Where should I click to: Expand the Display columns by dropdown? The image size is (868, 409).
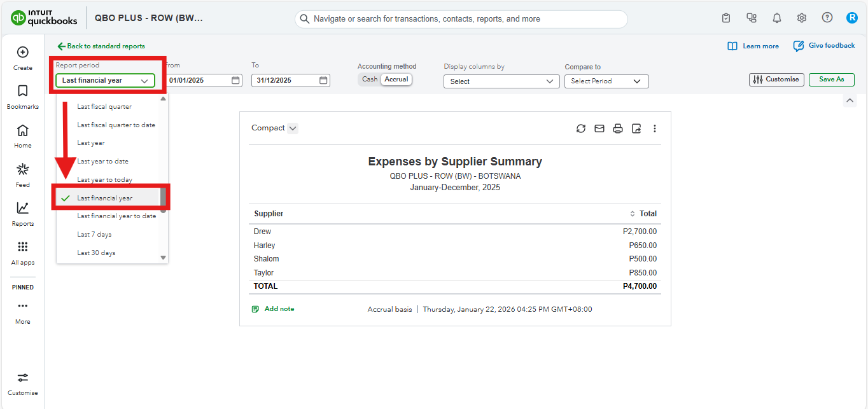point(501,81)
